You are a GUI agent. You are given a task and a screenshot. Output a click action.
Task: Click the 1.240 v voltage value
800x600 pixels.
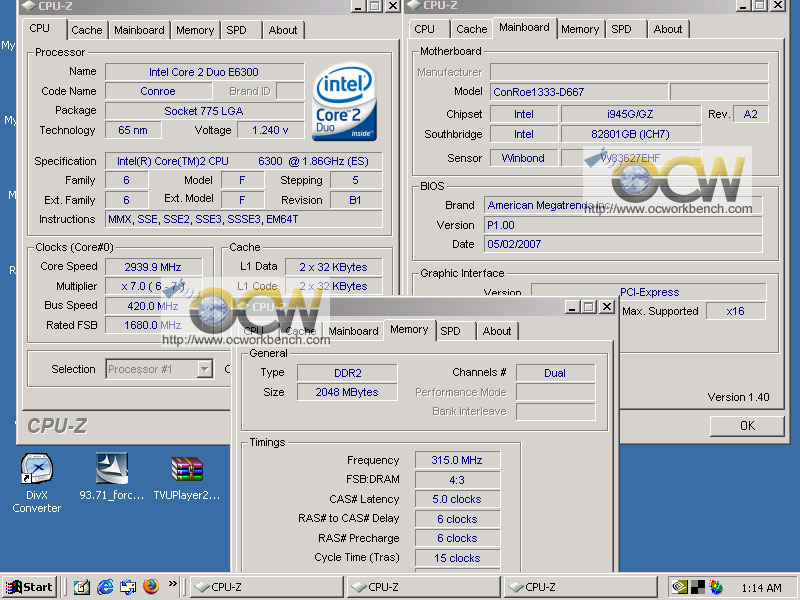point(270,130)
